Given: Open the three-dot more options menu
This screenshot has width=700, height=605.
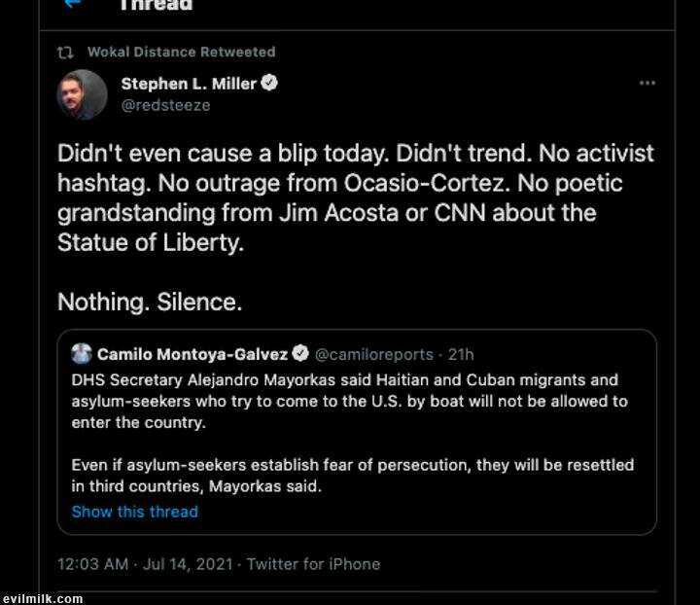Looking at the screenshot, I should click(647, 84).
